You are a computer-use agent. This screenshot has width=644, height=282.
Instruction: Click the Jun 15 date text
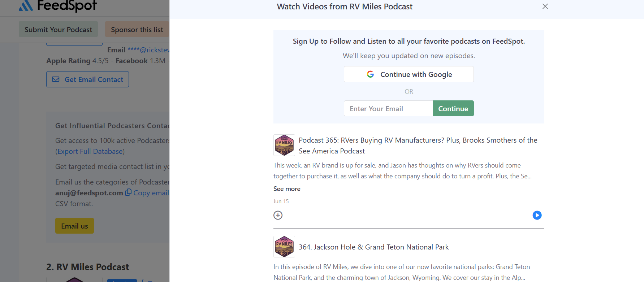click(281, 201)
